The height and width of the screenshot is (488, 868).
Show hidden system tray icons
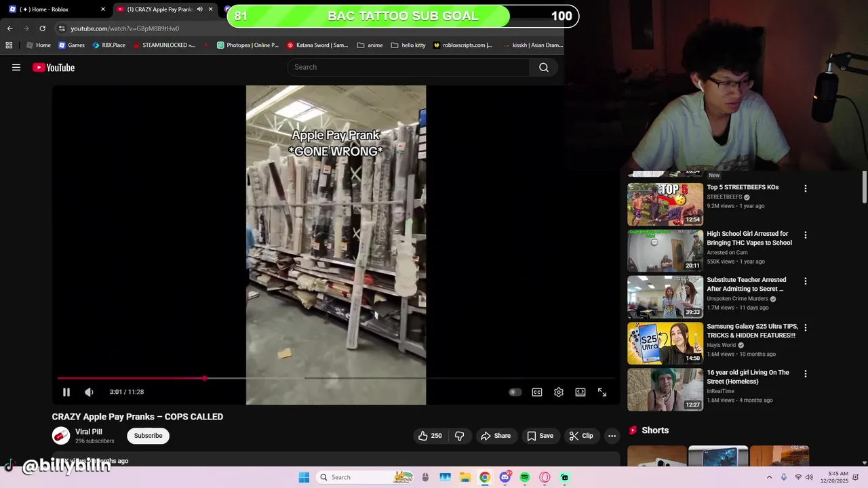769,477
